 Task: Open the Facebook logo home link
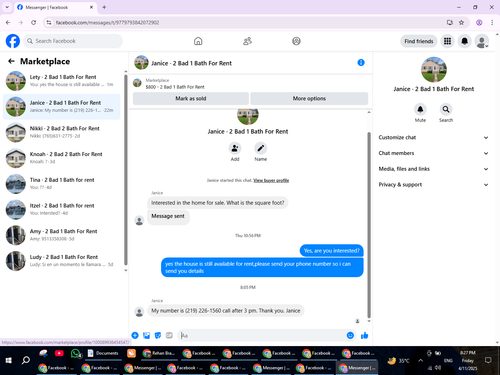tap(13, 41)
